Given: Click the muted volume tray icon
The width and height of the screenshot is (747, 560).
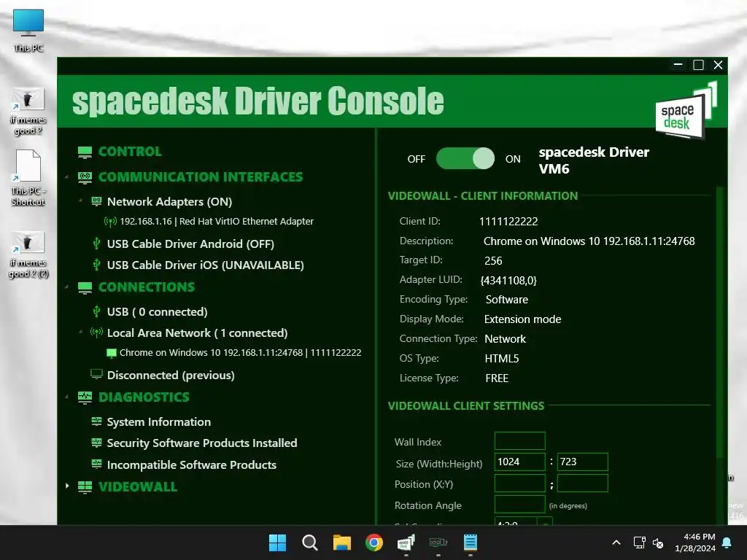Looking at the screenshot, I should [x=658, y=542].
